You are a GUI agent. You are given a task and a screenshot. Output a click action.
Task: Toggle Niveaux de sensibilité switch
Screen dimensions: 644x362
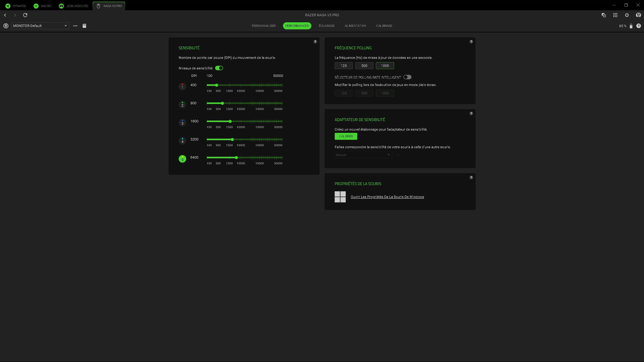click(x=219, y=68)
